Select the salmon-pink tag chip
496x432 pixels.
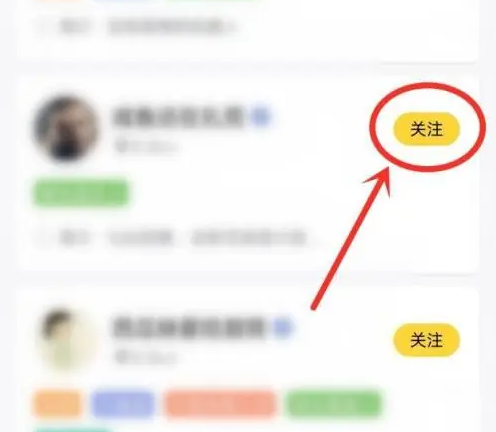coord(220,404)
